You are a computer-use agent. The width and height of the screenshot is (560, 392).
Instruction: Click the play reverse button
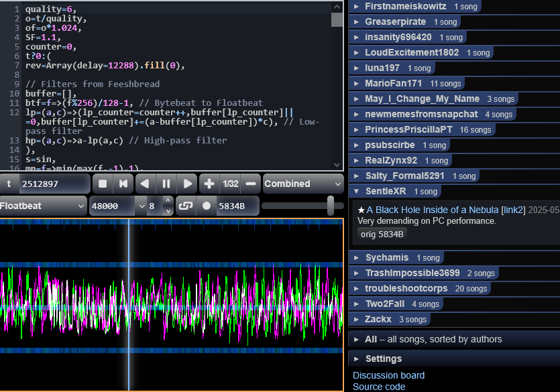[145, 184]
